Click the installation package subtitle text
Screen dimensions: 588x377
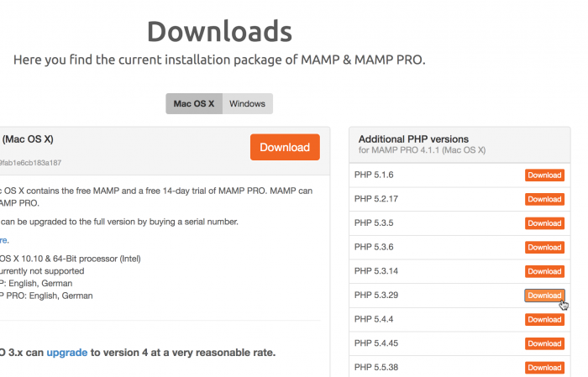pos(219,60)
